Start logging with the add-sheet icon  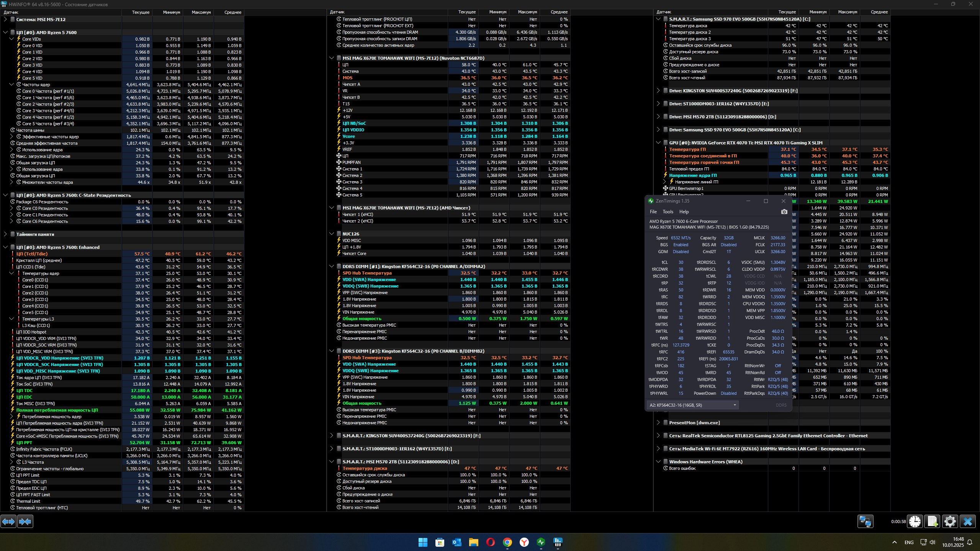(932, 521)
